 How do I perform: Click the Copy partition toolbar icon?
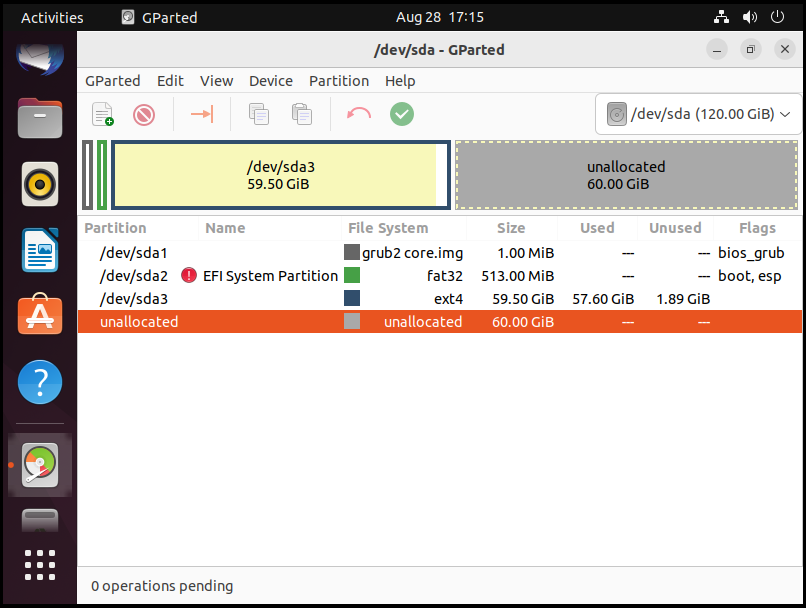coord(259,114)
